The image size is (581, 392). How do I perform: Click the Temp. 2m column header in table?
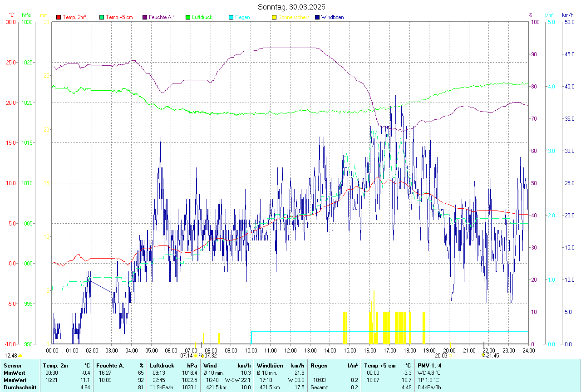[x=55, y=365]
